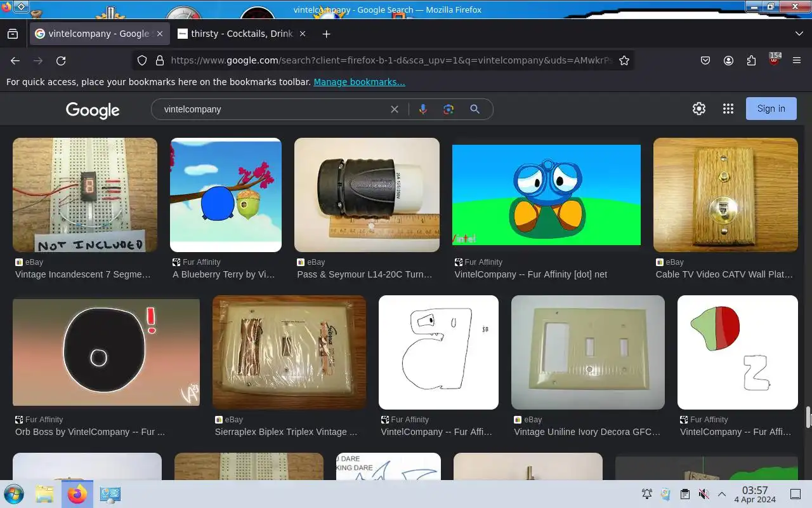The height and width of the screenshot is (508, 812).
Task: Open a new tab with plus icon
Action: [326, 34]
